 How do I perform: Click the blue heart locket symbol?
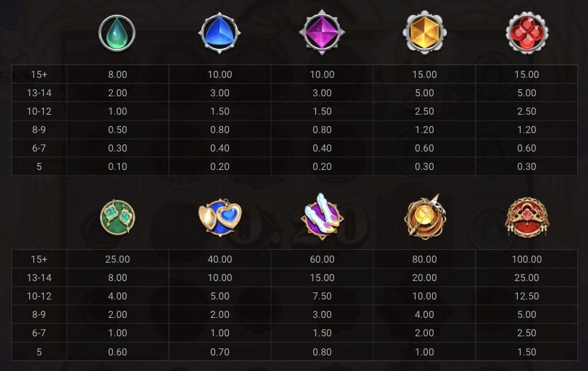click(x=220, y=217)
